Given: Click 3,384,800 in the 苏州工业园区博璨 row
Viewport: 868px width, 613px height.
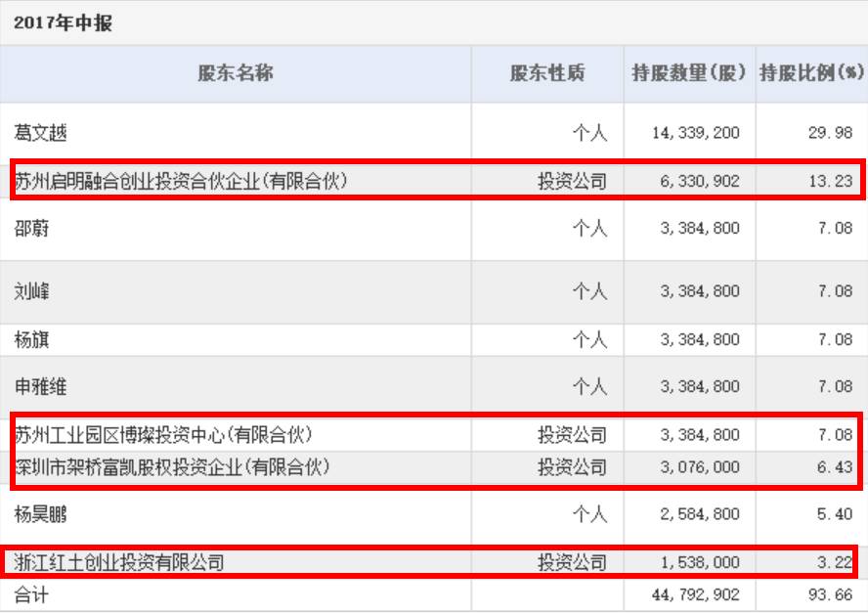Looking at the screenshot, I should tap(700, 435).
